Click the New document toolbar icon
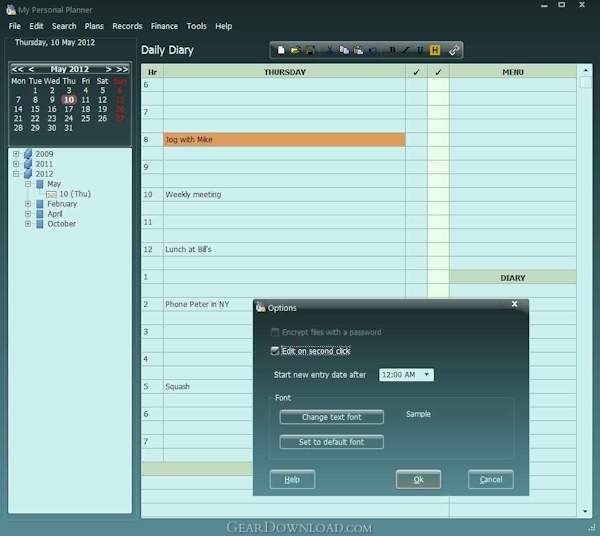Screen dimensions: 600x536 pyautogui.click(x=282, y=50)
